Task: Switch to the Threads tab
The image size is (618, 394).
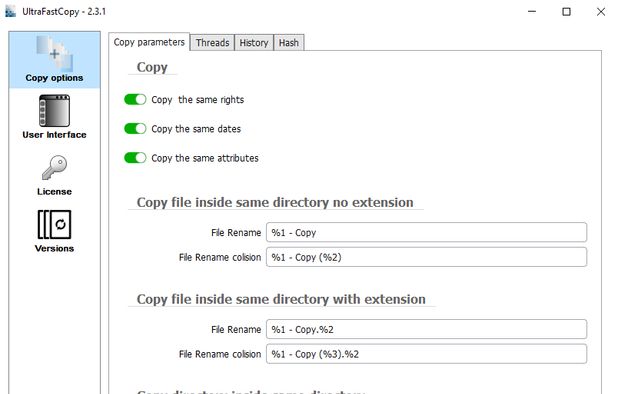Action: click(212, 43)
